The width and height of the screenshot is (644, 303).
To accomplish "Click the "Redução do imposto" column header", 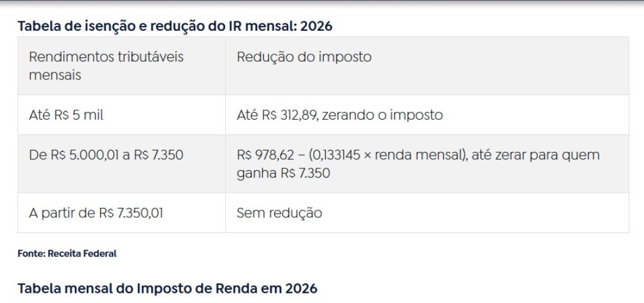I will pyautogui.click(x=304, y=57).
